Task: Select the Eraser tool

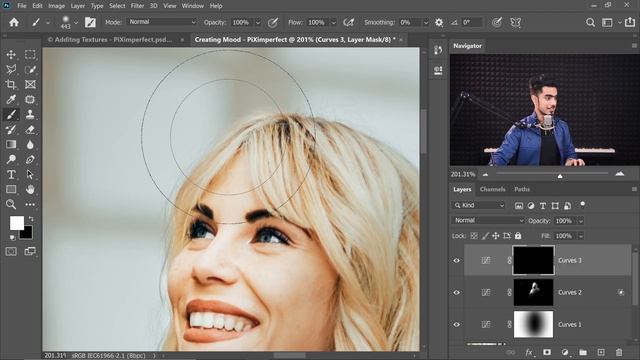Action: (x=30, y=130)
